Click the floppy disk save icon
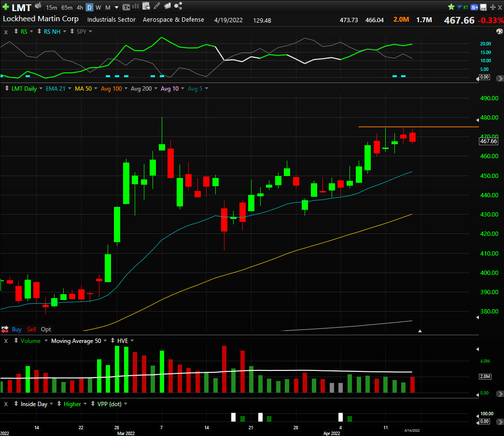The image size is (504, 436). click(x=483, y=7)
